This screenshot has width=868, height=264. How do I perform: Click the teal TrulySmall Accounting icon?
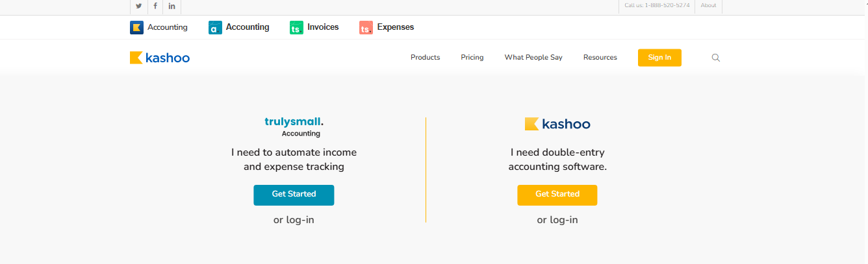coord(216,27)
